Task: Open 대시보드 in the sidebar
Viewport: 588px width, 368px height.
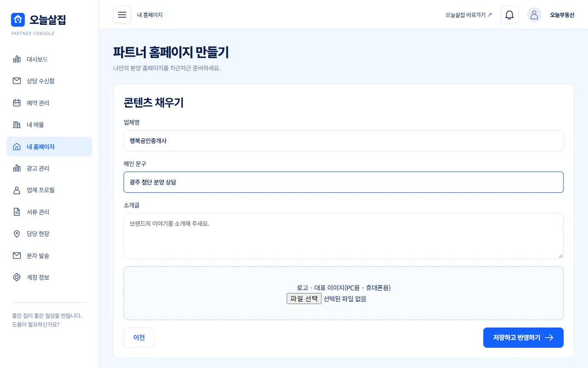Action: [49, 59]
